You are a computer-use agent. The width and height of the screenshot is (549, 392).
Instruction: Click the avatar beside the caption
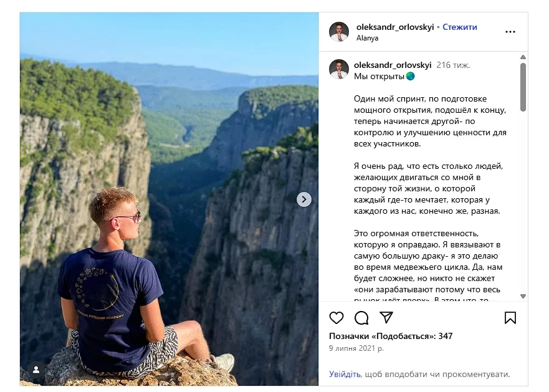[x=339, y=69]
